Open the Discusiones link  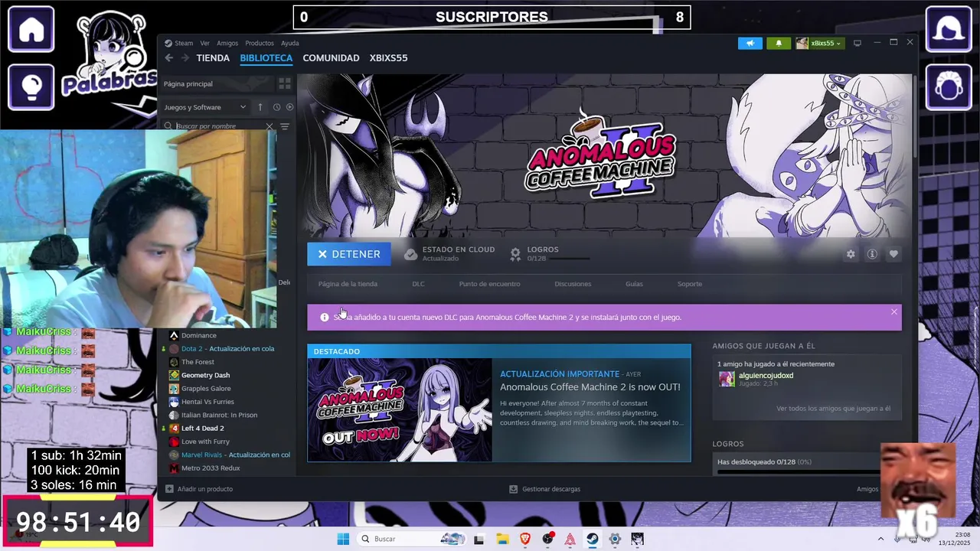point(573,284)
